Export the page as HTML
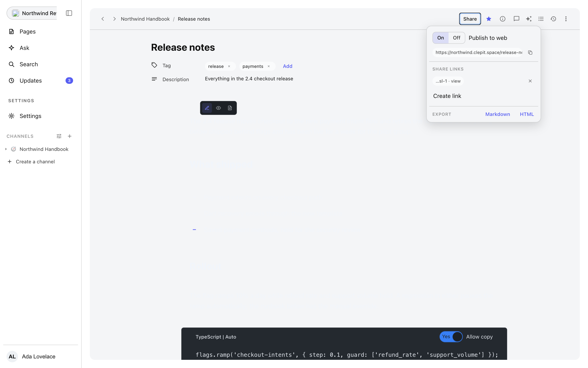 coord(527,114)
